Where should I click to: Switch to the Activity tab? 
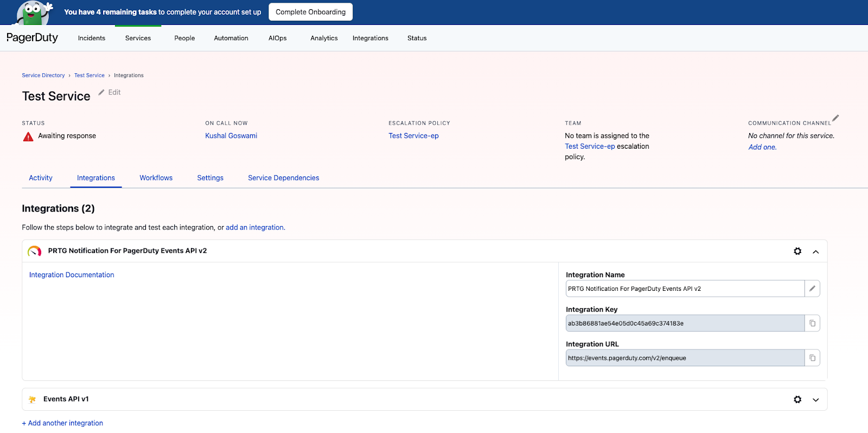click(41, 178)
